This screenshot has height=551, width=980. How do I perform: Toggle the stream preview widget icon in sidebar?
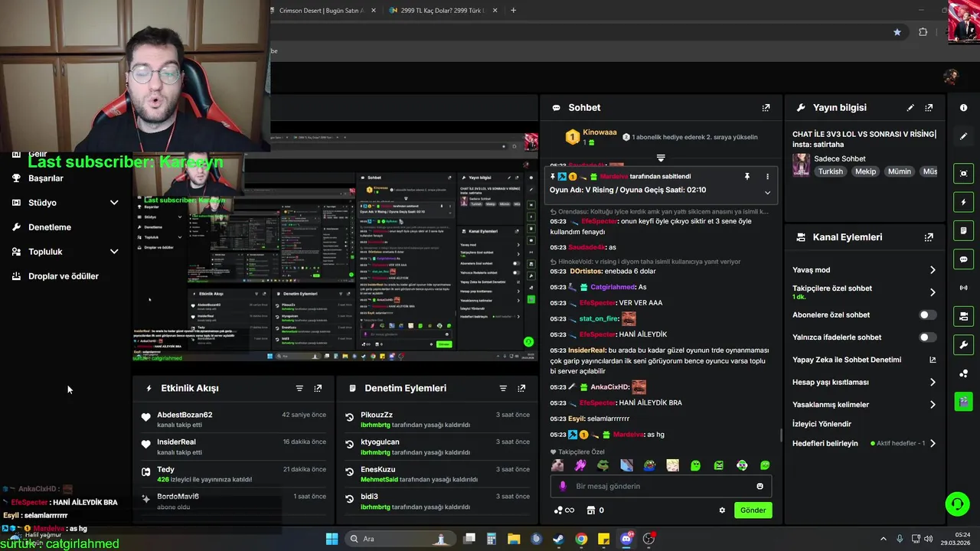tap(963, 173)
